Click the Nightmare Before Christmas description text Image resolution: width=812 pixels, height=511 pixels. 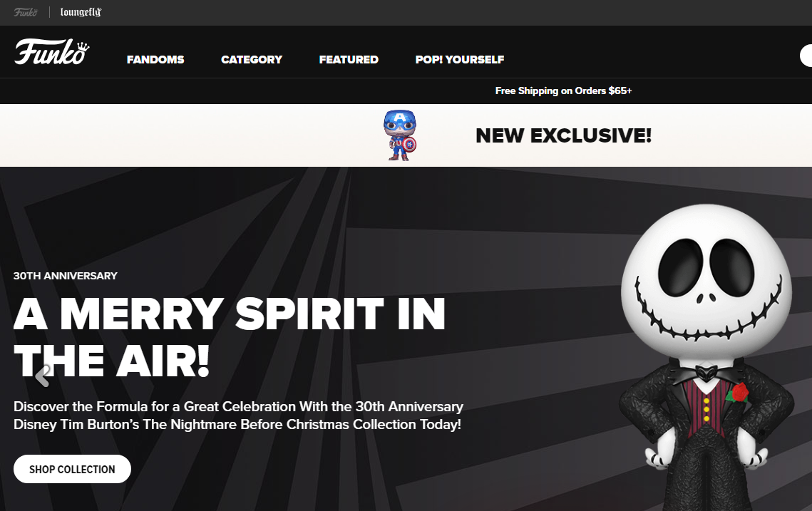click(x=238, y=415)
